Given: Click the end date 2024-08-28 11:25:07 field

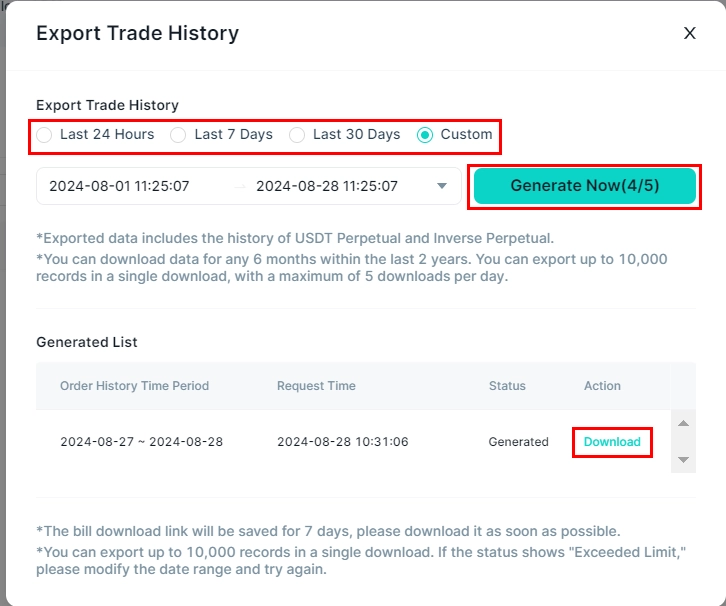Looking at the screenshot, I should [327, 186].
